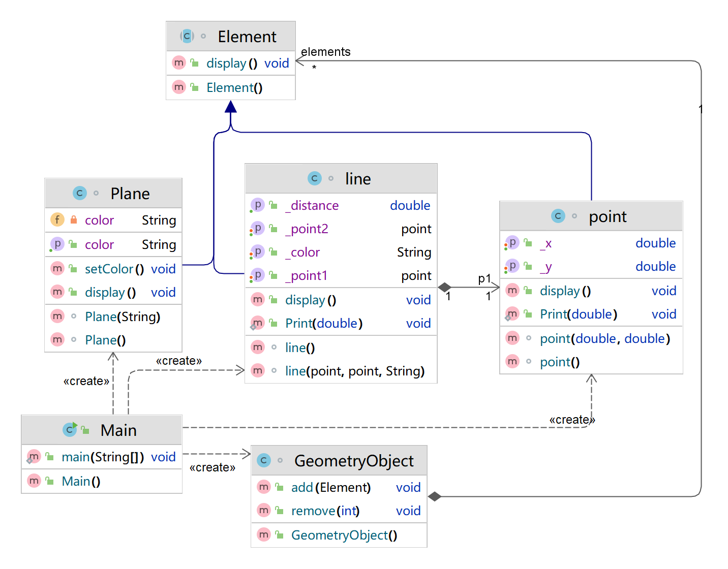Select the line class title
This screenshot has height=569, width=728.
(358, 179)
